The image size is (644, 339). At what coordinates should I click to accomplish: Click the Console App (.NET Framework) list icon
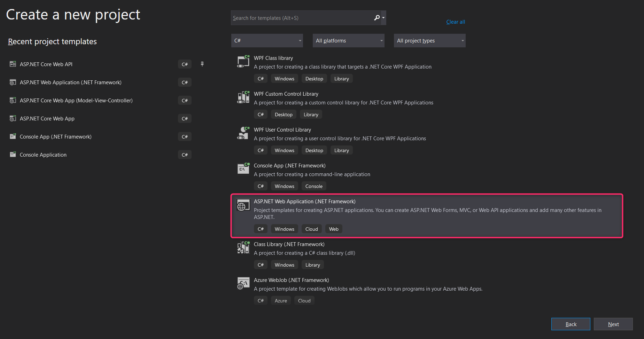tap(243, 169)
